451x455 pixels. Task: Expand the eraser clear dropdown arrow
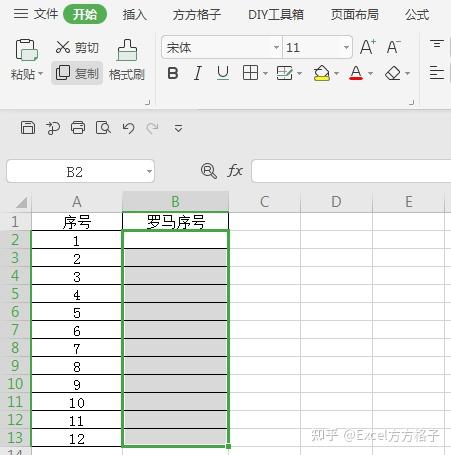click(407, 73)
